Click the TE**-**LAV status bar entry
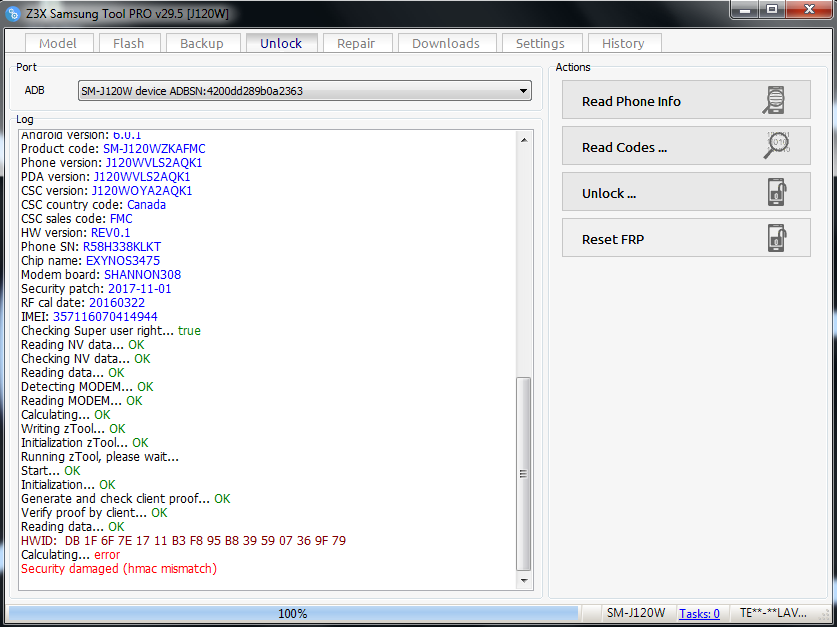This screenshot has width=837, height=627. point(773,614)
